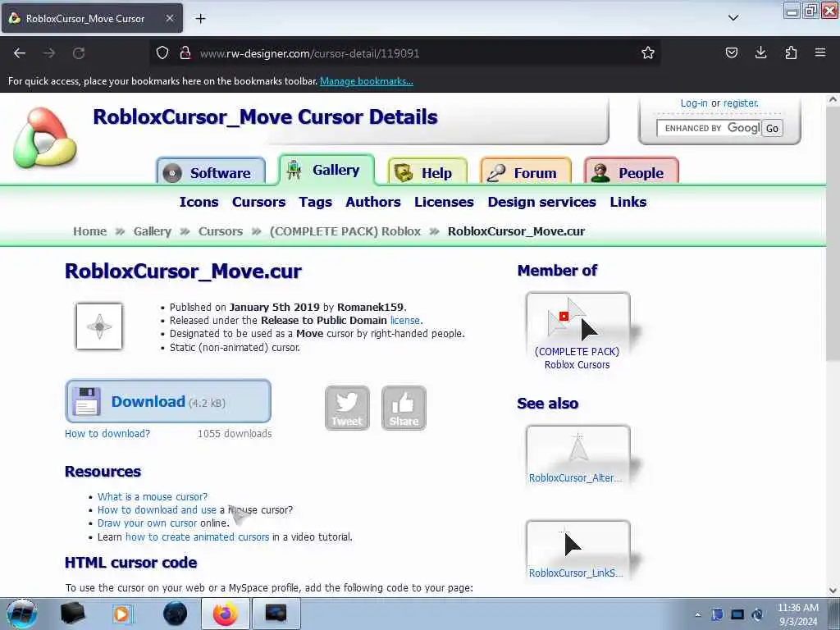Click the Go search button
840x630 pixels.
(x=772, y=128)
